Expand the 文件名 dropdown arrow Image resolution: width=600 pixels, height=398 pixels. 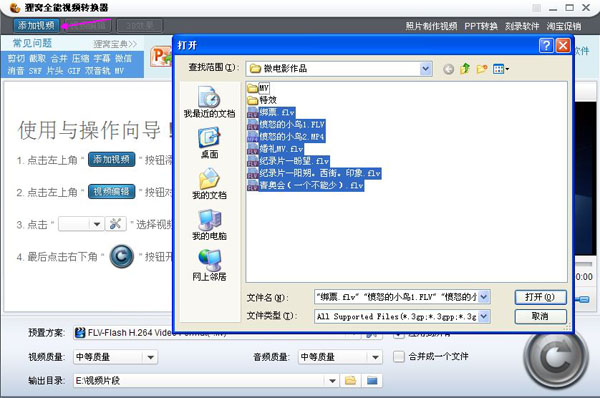coord(484,297)
